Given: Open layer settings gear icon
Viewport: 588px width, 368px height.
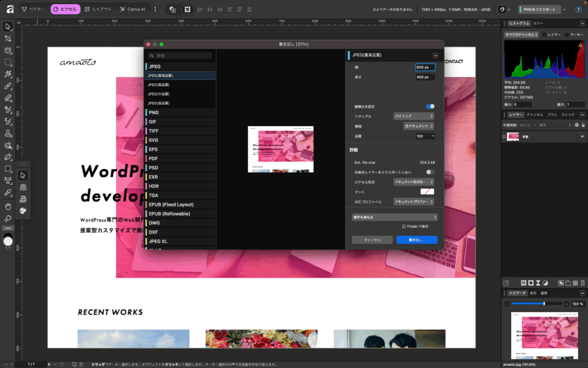Looking at the screenshot, I should coord(577,125).
